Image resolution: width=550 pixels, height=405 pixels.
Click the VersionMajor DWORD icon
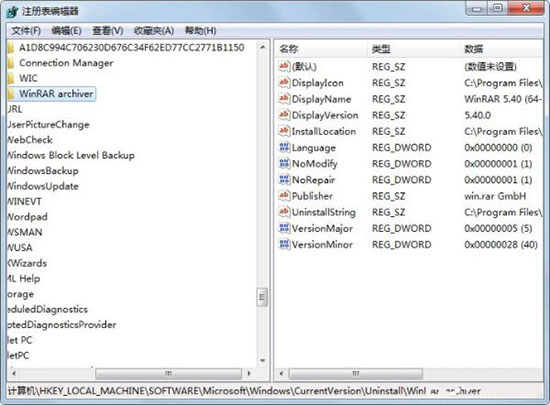284,228
